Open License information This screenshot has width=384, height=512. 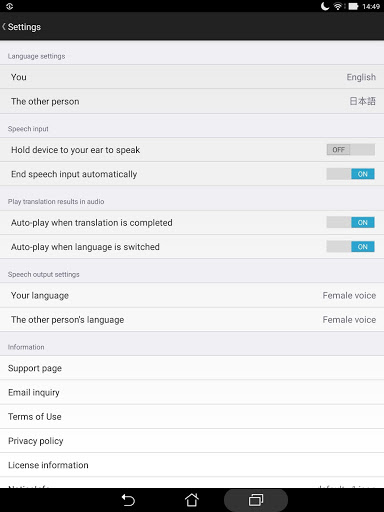coord(192,465)
